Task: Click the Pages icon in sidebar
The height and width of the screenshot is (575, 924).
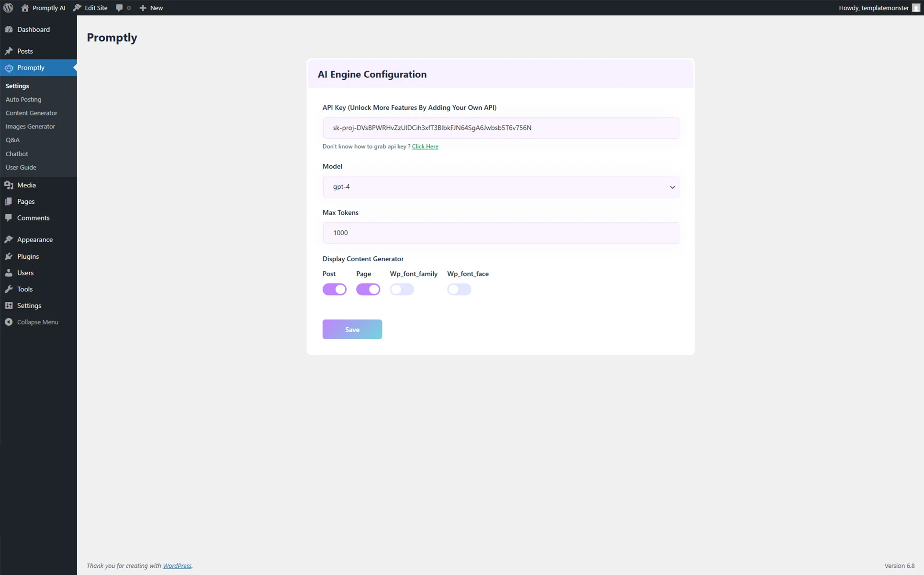Action: coord(9,201)
